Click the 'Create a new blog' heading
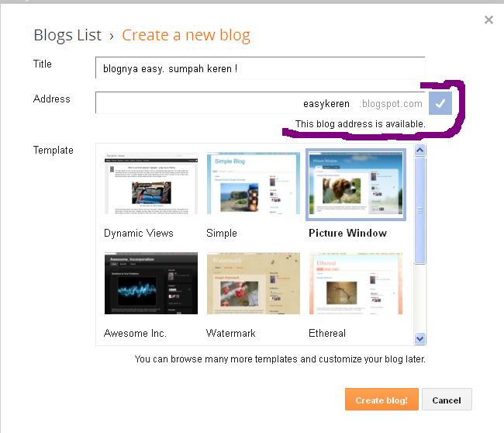504x433 pixels. pos(186,35)
